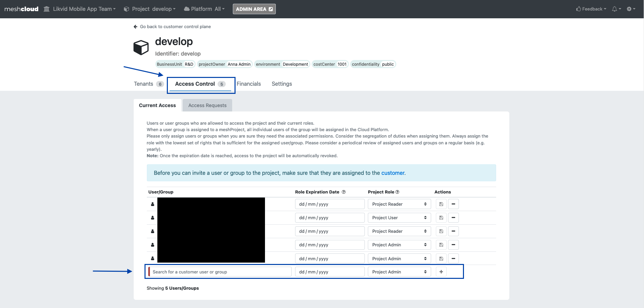Open the Settings tab

282,84
